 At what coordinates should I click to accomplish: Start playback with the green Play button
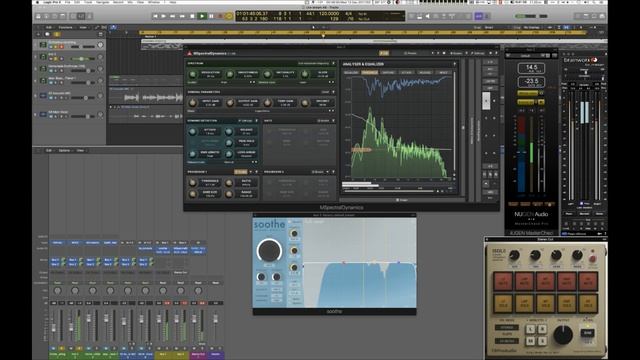coord(202,16)
